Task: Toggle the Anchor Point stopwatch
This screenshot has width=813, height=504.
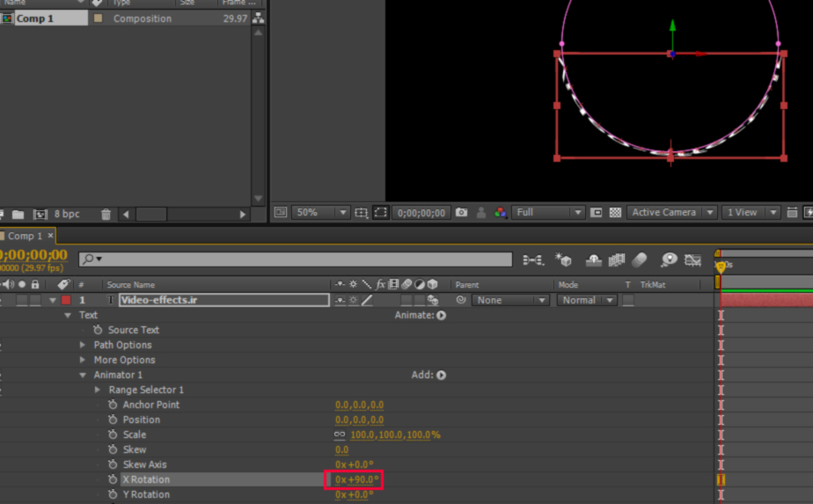Action: (x=113, y=405)
